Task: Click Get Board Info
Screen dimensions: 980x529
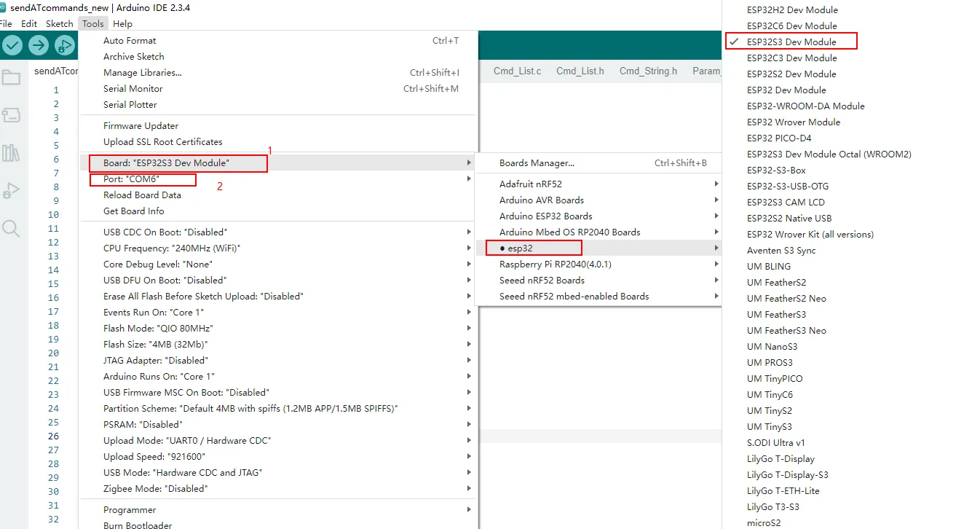Action: click(134, 211)
